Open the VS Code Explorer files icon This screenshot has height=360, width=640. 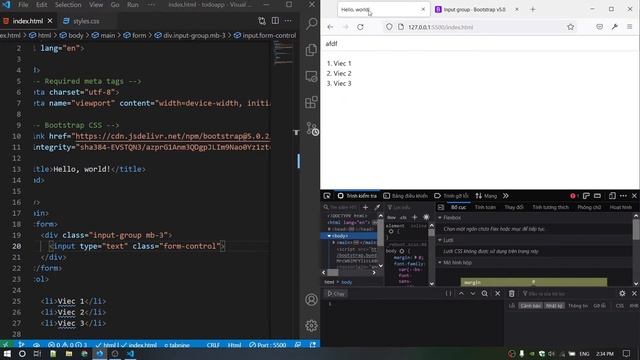pyautogui.click(x=311, y=50)
